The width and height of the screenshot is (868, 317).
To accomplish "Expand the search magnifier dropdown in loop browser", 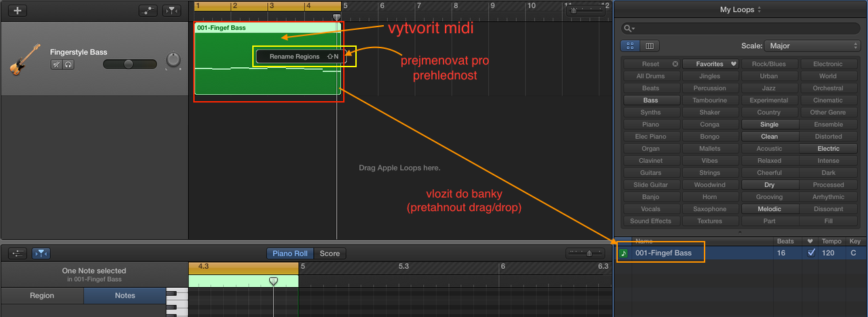I will click(630, 29).
